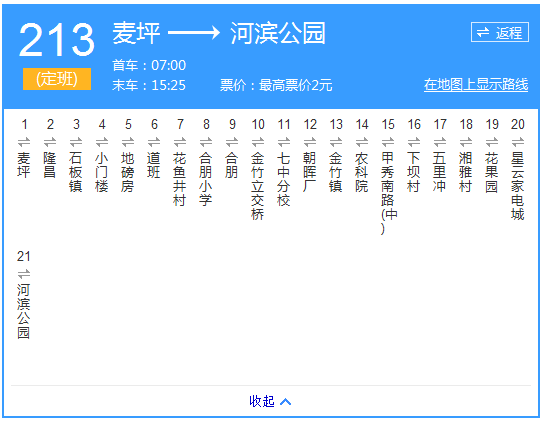
Task: Select stop 14 农科院
Action: tap(362, 172)
